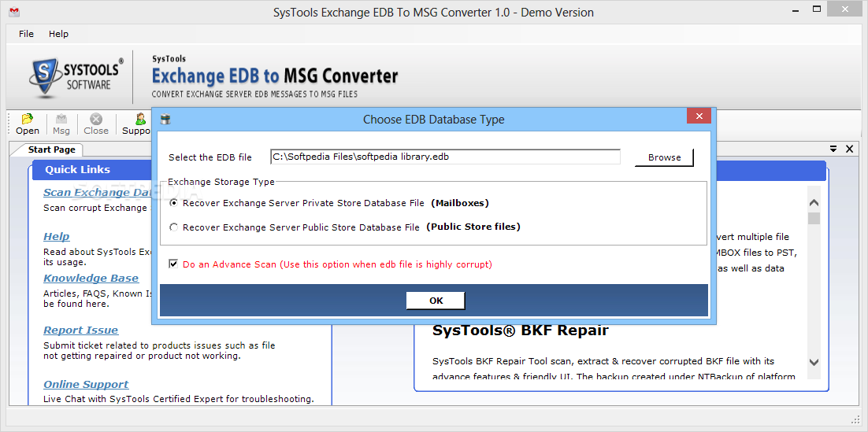Image resolution: width=868 pixels, height=432 pixels.
Task: Click the SysTools® BKF Repair heading
Action: pos(520,330)
